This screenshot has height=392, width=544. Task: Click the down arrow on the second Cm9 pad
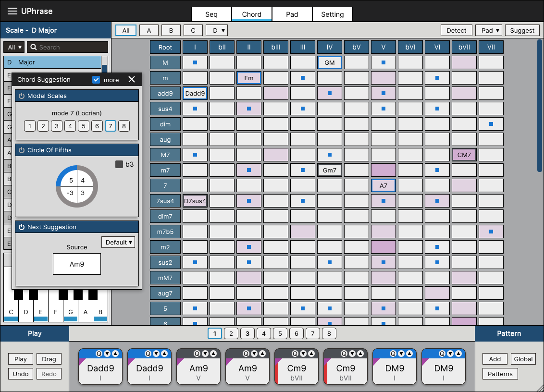point(352,354)
